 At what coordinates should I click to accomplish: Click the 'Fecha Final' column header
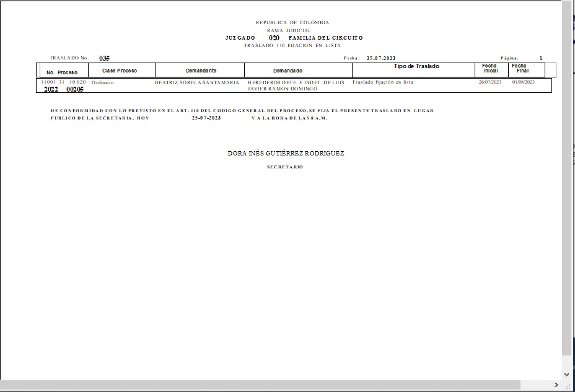coord(520,68)
